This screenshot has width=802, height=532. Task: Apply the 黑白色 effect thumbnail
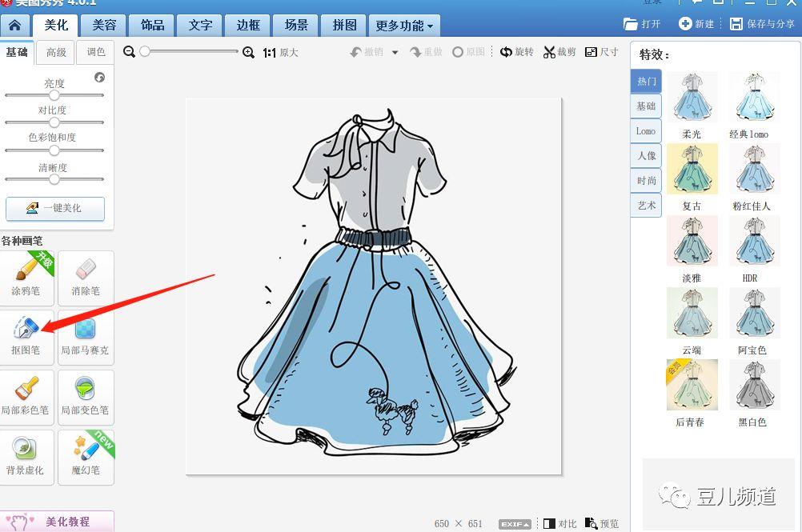[x=755, y=385]
